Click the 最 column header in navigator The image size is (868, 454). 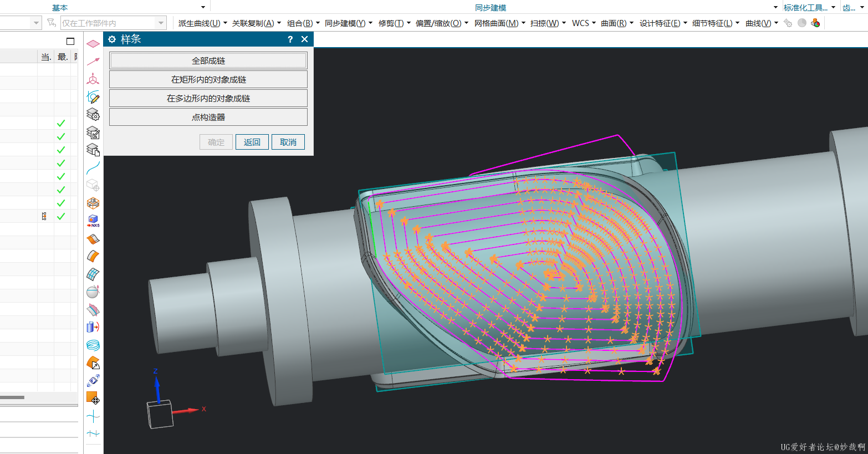click(63, 57)
